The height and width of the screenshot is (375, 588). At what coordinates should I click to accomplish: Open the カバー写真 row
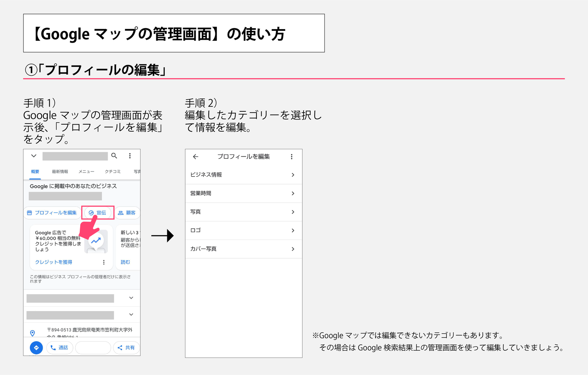click(x=244, y=249)
